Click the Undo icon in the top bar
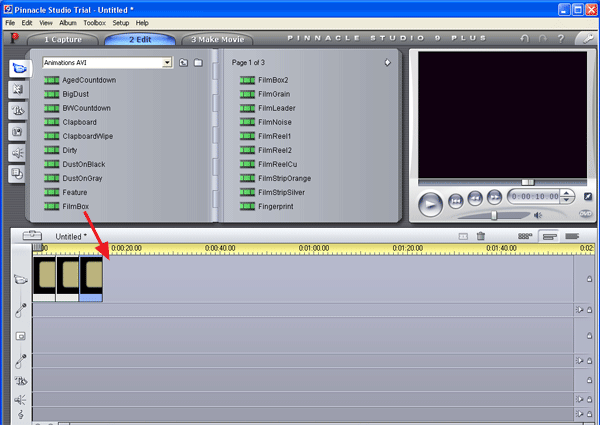Viewport: 600px width, 425px height. click(x=525, y=38)
